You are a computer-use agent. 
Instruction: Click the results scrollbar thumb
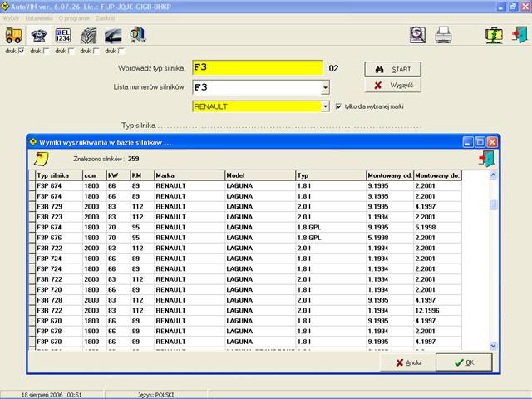coord(493,205)
